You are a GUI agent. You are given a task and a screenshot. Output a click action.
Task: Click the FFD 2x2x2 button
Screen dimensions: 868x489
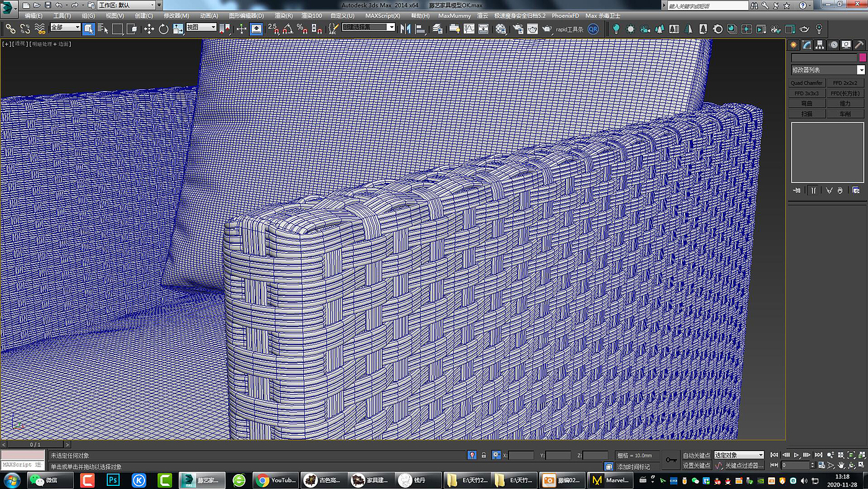[845, 83]
